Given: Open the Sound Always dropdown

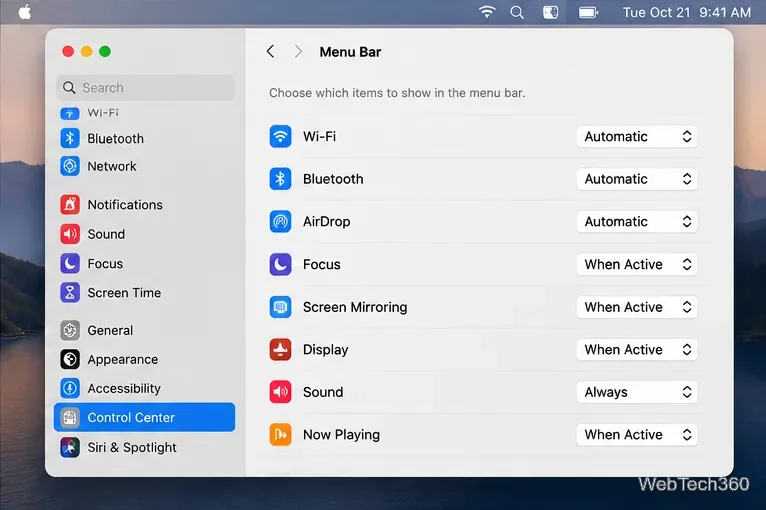Looking at the screenshot, I should click(637, 392).
